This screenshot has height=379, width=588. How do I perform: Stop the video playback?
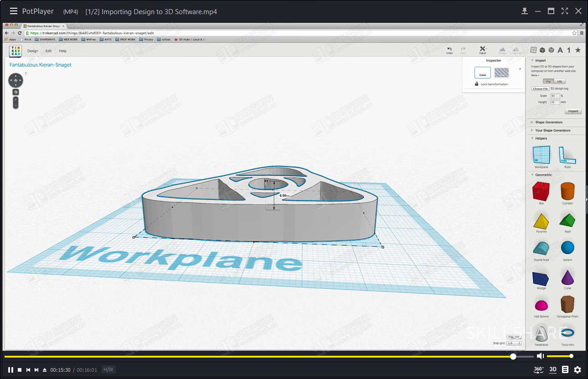click(20, 370)
